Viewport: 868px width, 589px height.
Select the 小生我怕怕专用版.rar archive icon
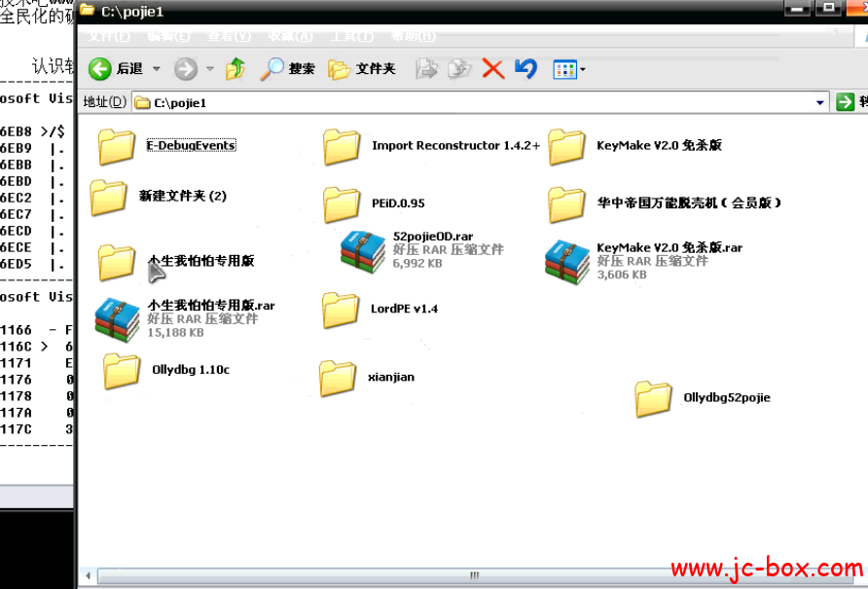117,320
